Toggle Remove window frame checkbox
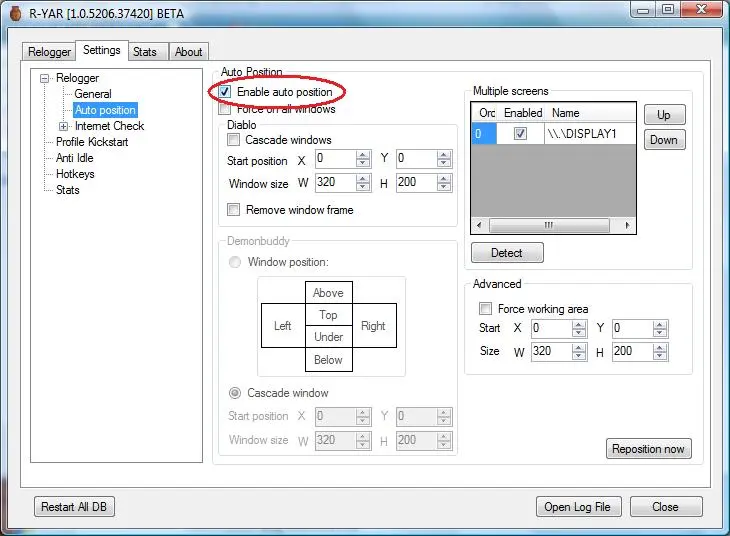730x536 pixels. [x=234, y=210]
